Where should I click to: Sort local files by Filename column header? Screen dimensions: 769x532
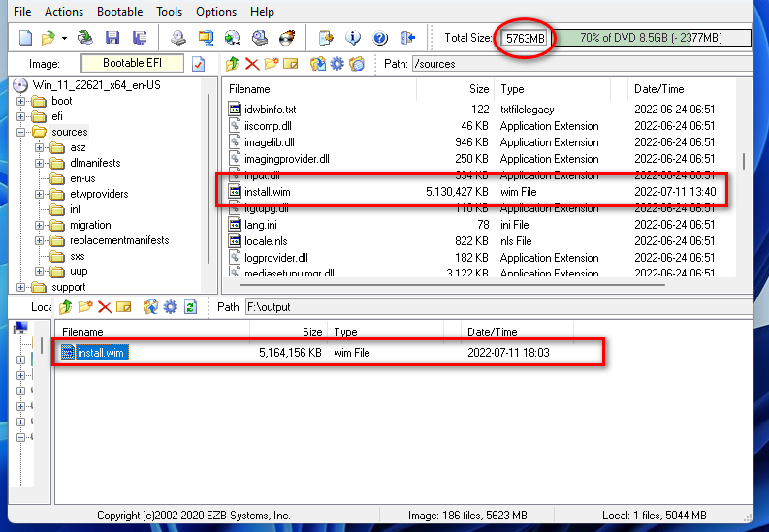tap(152, 332)
